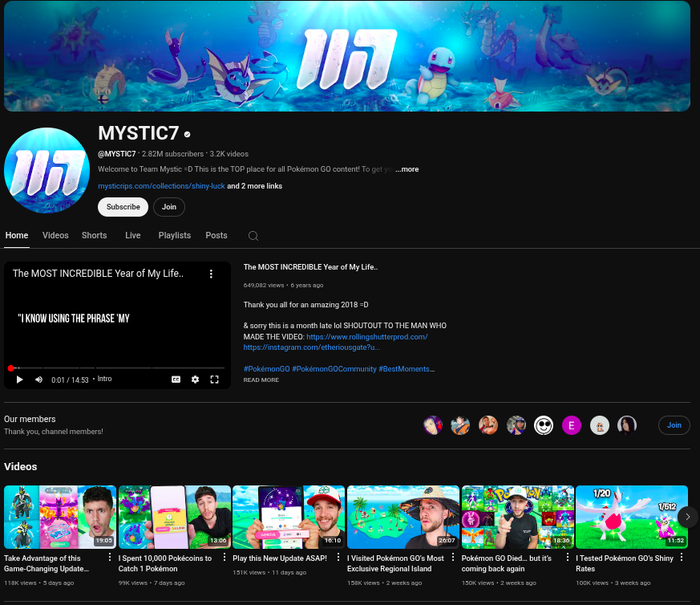The image size is (700, 605).
Task: Open thumbnail for 'Take Advantage of this Game-Changing Update'
Action: pyautogui.click(x=60, y=517)
